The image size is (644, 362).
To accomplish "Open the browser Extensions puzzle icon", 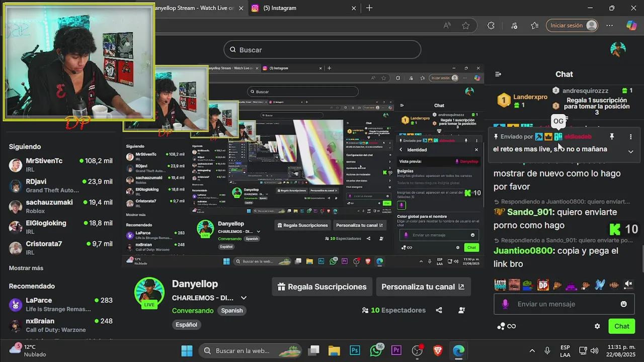I will click(x=491, y=26).
